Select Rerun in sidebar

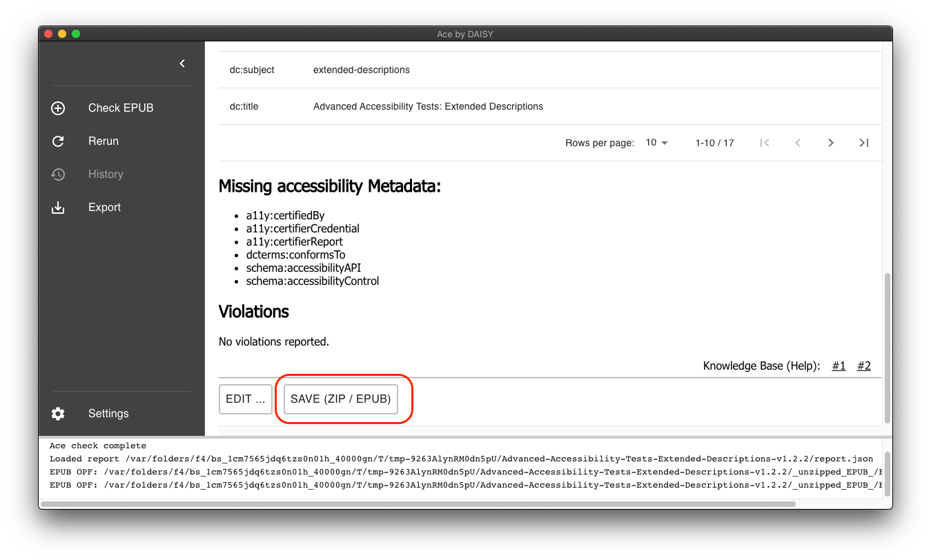(104, 141)
